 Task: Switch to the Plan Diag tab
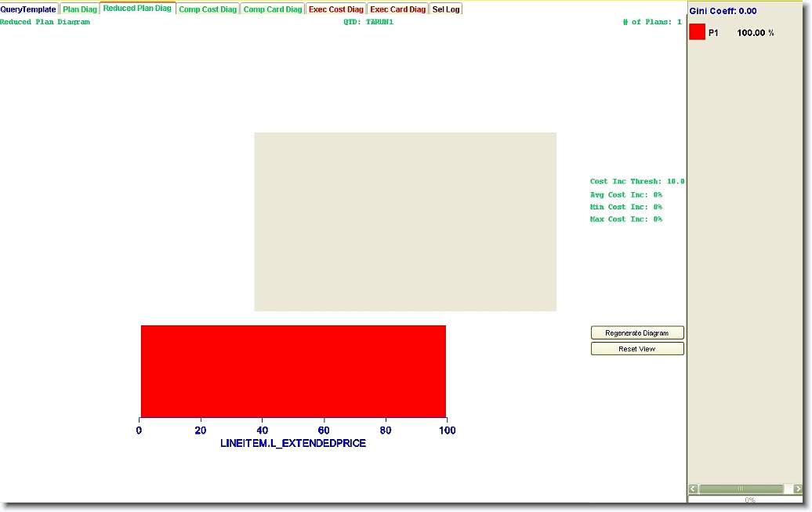click(80, 9)
